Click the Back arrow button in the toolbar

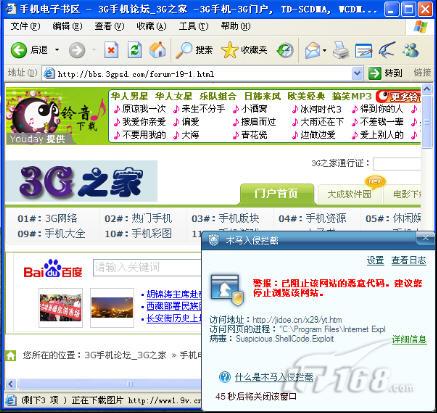pos(19,51)
